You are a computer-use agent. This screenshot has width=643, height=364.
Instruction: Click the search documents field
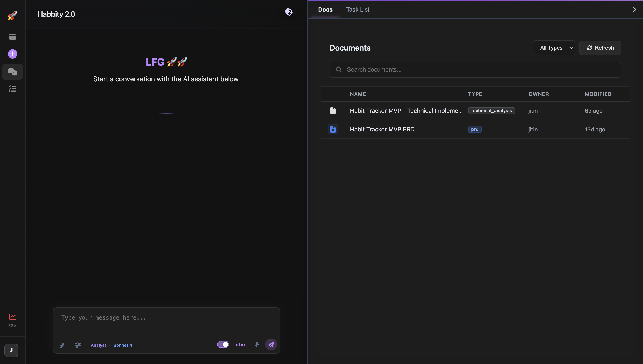(x=475, y=69)
